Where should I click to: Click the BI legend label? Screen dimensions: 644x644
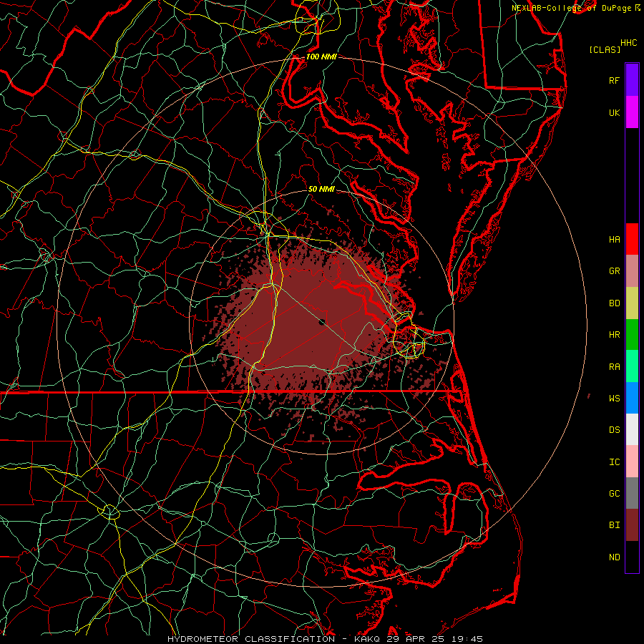[x=614, y=525]
